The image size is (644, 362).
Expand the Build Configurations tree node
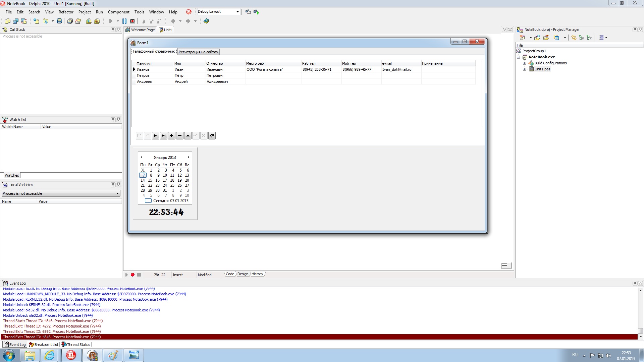tap(524, 63)
